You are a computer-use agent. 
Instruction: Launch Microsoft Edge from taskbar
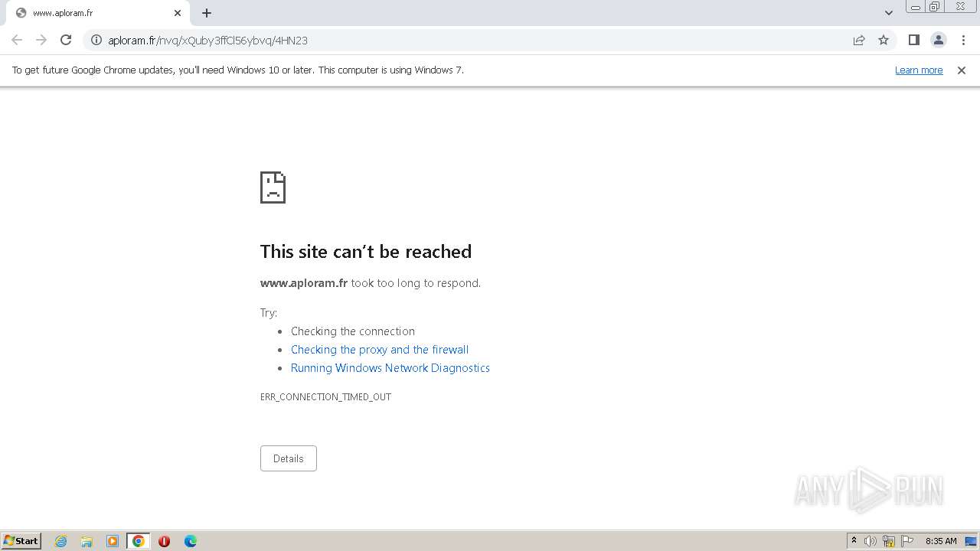tap(191, 541)
